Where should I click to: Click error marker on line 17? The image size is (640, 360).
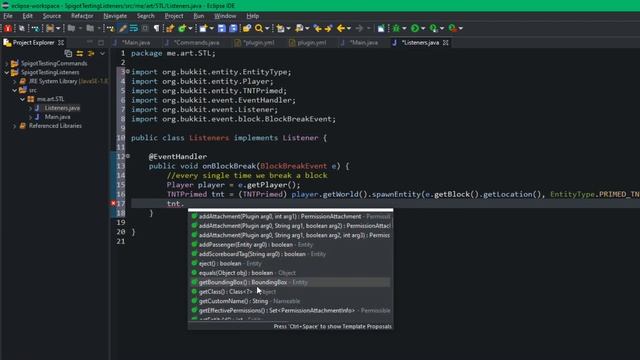[113, 203]
